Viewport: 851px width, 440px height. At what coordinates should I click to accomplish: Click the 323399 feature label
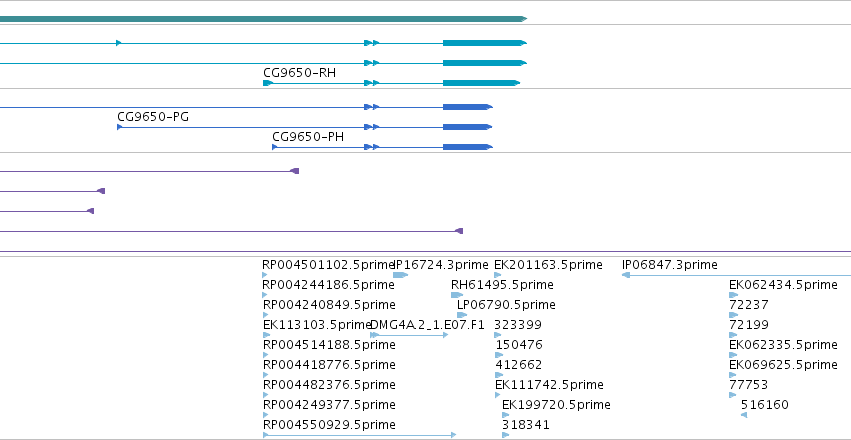518,324
